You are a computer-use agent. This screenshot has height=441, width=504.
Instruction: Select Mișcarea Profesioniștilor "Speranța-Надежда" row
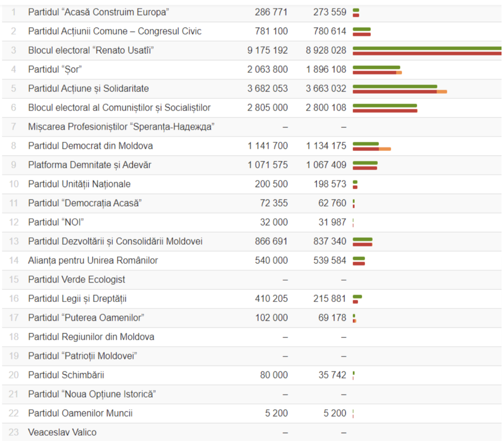[252, 127]
